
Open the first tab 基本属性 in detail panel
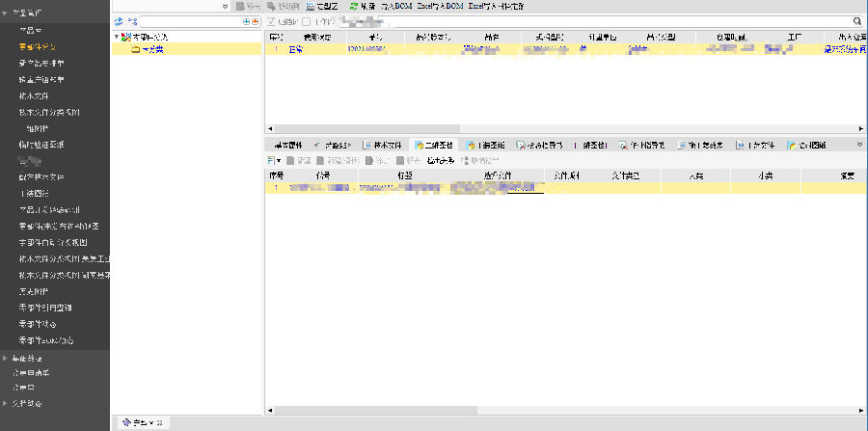288,145
